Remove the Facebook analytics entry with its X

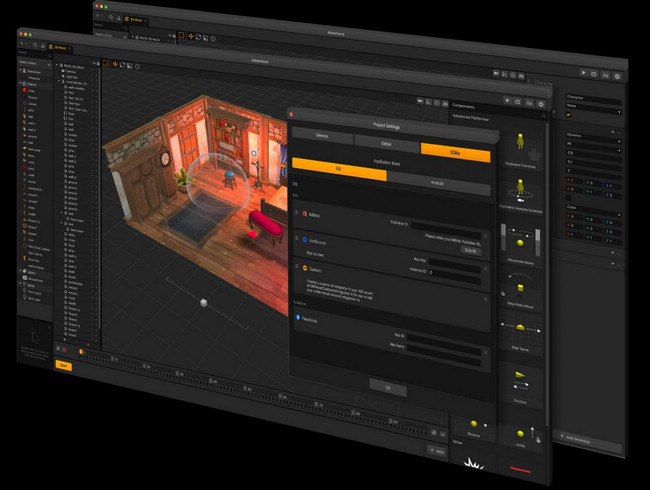tap(485, 353)
